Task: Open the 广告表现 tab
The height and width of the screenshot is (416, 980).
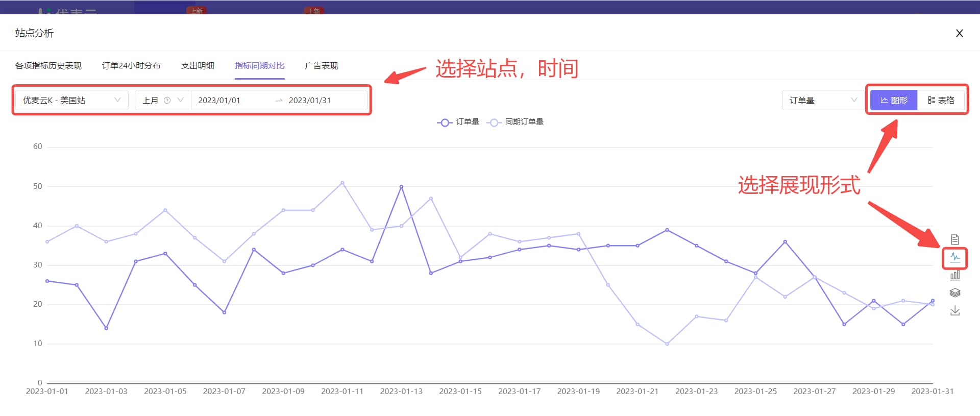Action: (322, 65)
